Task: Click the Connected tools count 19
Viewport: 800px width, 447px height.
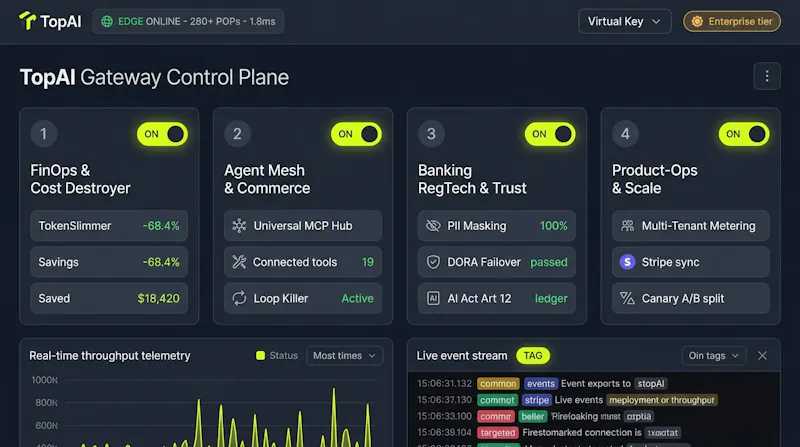Action: (x=367, y=262)
